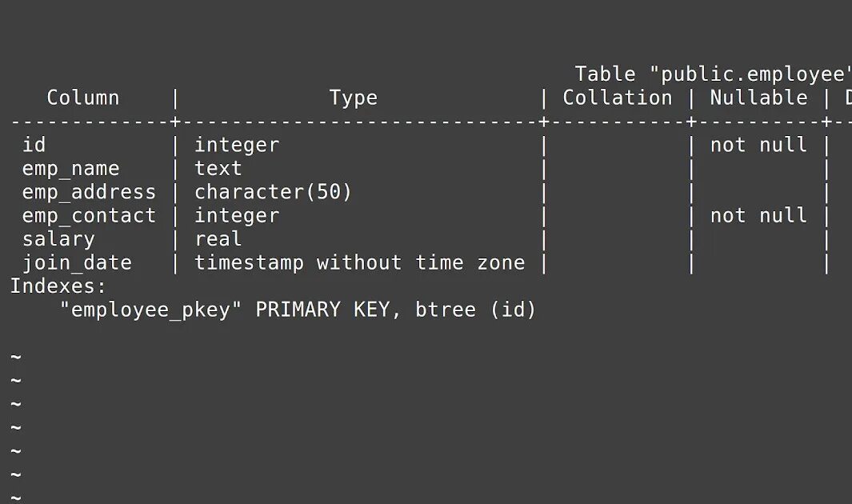
Task: Click the Column header text
Action: (x=83, y=98)
